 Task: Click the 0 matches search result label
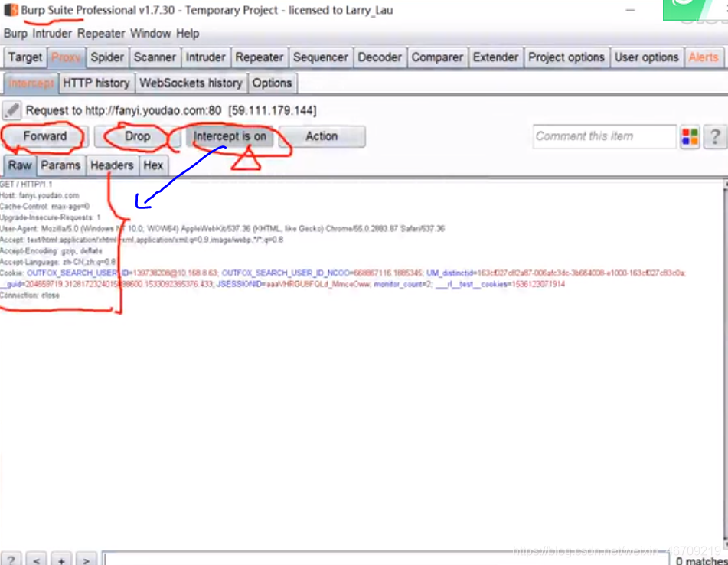tap(701, 561)
